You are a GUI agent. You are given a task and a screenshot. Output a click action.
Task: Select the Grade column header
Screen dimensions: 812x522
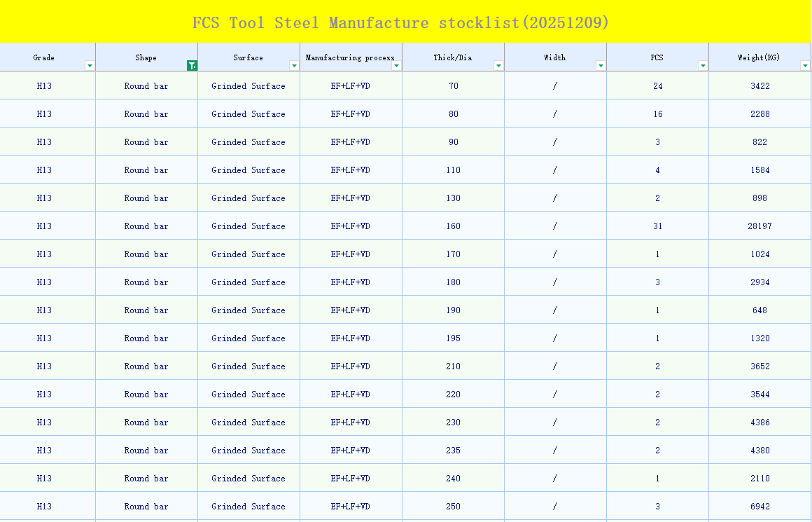[44, 57]
